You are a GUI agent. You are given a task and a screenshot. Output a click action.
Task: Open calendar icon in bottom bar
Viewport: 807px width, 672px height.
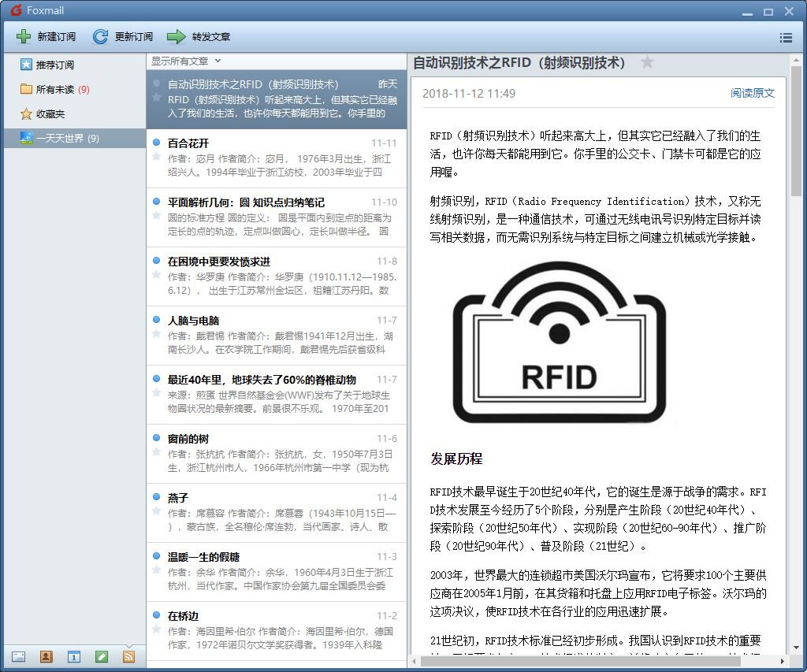click(73, 656)
